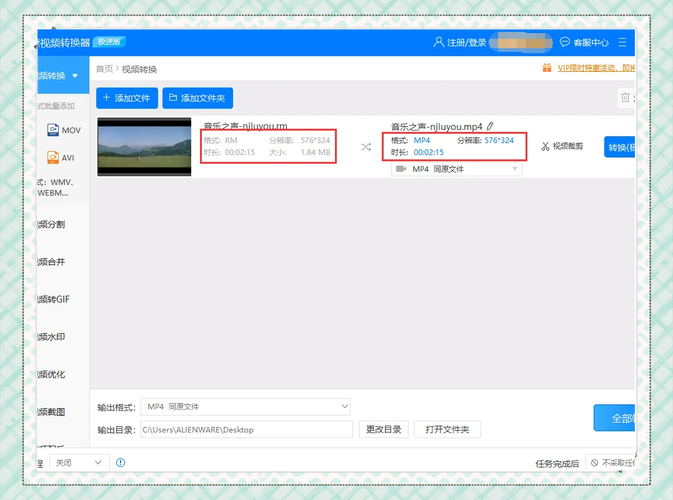
Task: Click the blue info icon at bottom left
Action: point(121,463)
